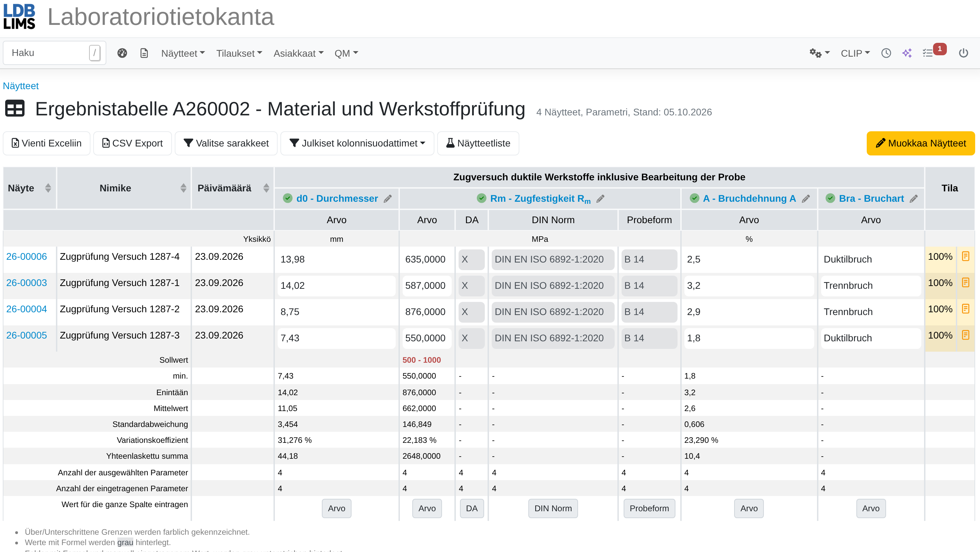The width and height of the screenshot is (980, 552).
Task: Click Rm value field 550,0000
Action: 426,338
